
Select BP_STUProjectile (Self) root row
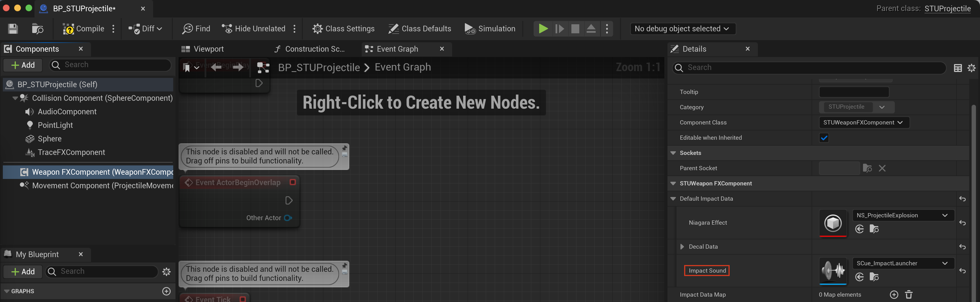click(88, 84)
